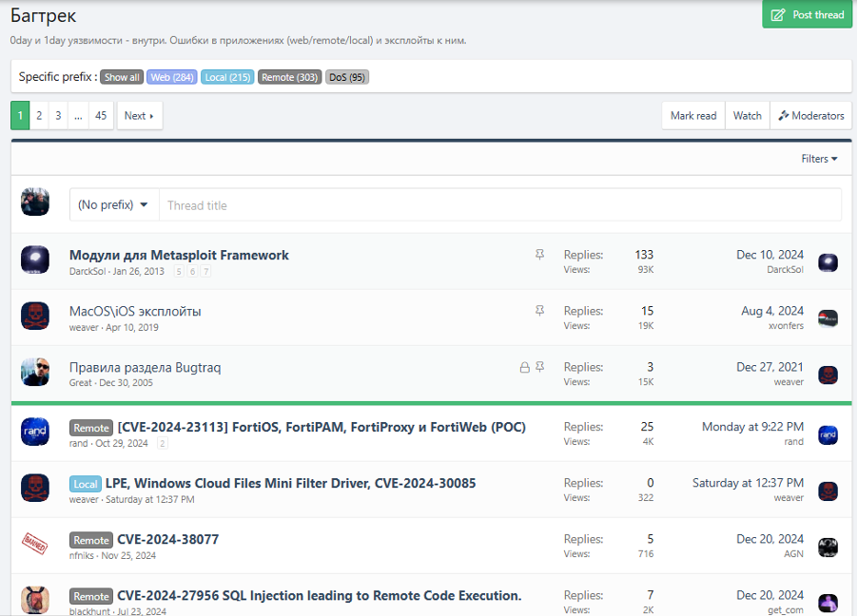
Task: Select Local prefix label on LPE thread
Action: click(86, 484)
